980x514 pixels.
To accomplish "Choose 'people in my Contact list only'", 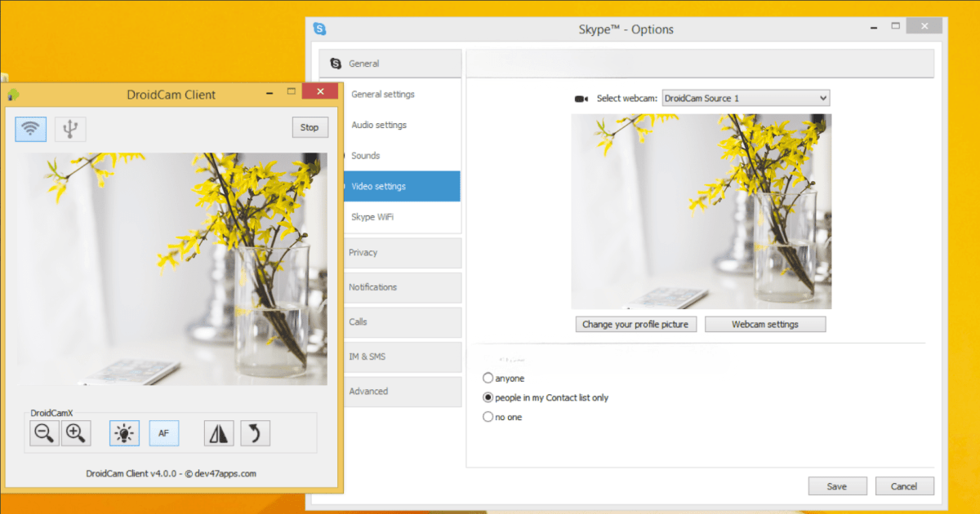I will [488, 397].
